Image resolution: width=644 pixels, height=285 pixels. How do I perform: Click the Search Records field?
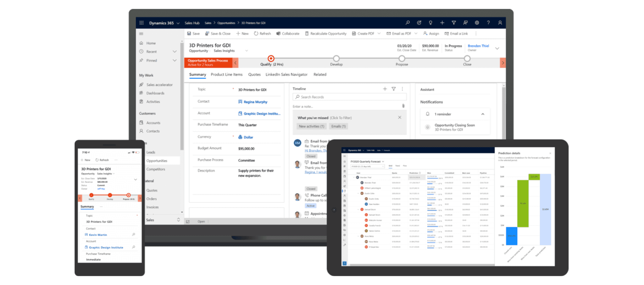(349, 97)
